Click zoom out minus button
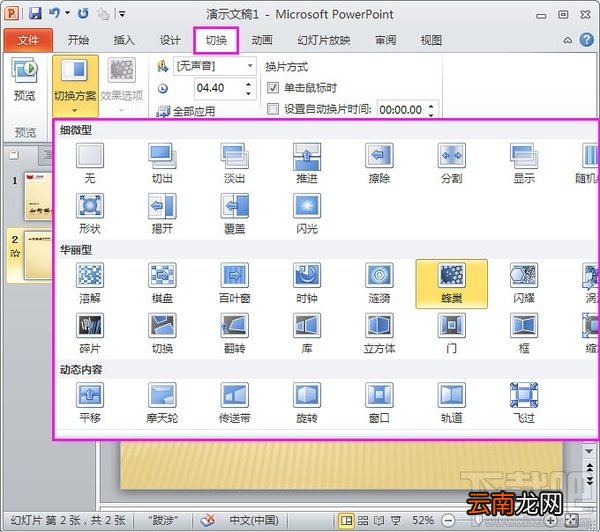 pyautogui.click(x=448, y=521)
